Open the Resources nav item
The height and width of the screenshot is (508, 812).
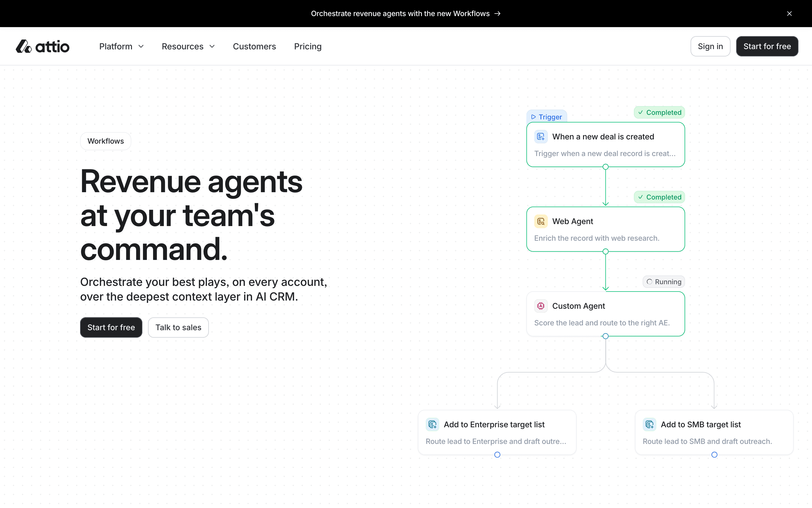click(188, 46)
